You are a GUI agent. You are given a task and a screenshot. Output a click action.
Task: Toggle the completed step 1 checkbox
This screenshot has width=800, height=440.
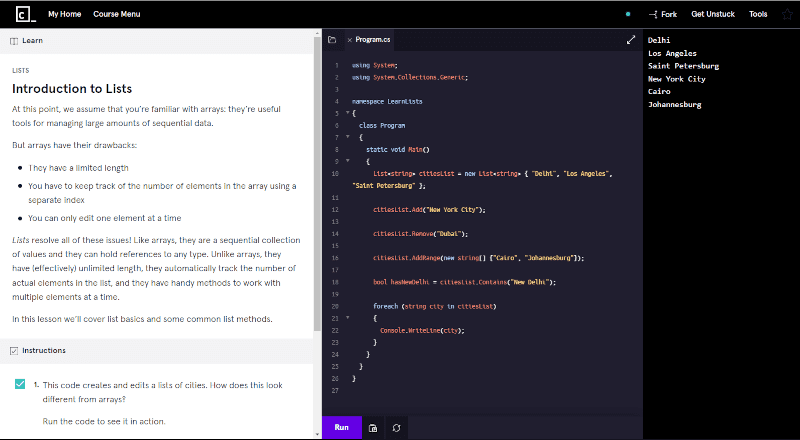(x=20, y=384)
